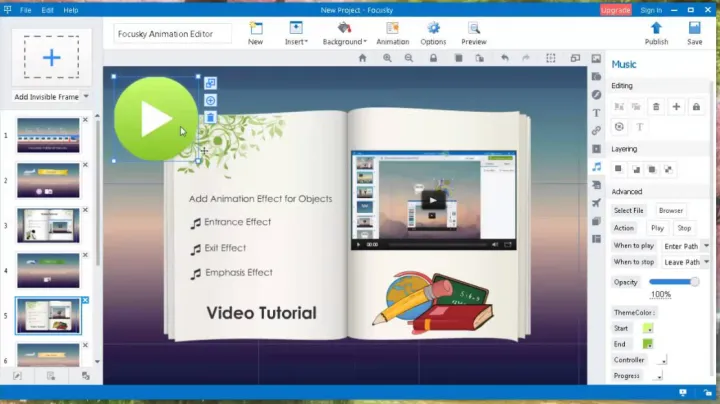Click the zoom in magnifier icon
720x404 pixels.
(x=387, y=58)
